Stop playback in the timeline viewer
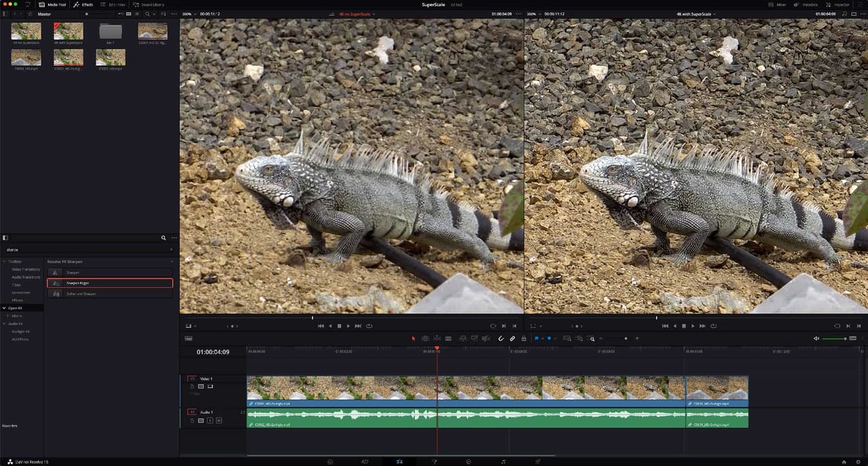 coord(684,326)
